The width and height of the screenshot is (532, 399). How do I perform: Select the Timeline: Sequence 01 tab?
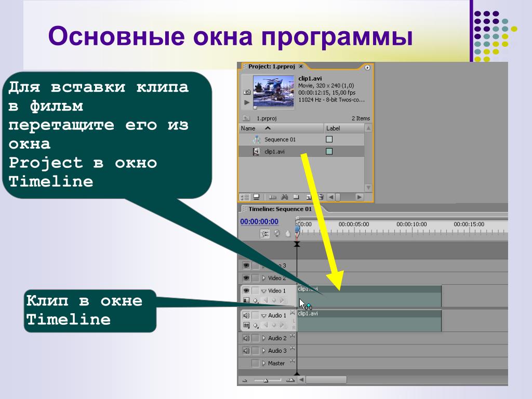[x=280, y=209]
